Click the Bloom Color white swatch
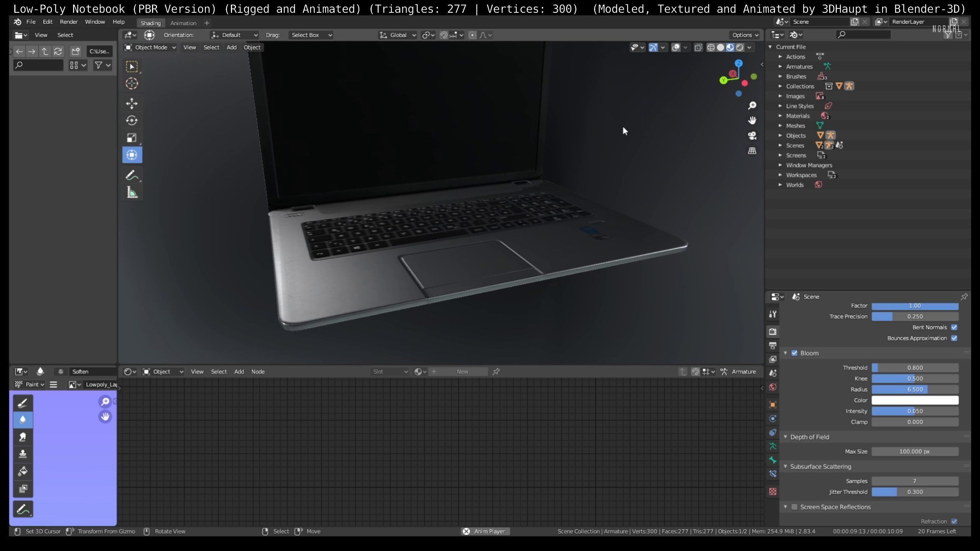Image resolution: width=980 pixels, height=551 pixels. [915, 400]
